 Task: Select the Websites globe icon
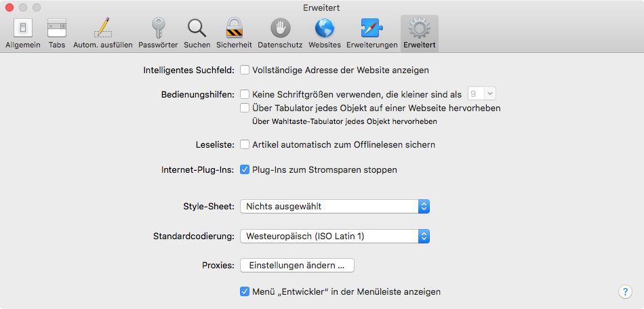click(x=325, y=34)
